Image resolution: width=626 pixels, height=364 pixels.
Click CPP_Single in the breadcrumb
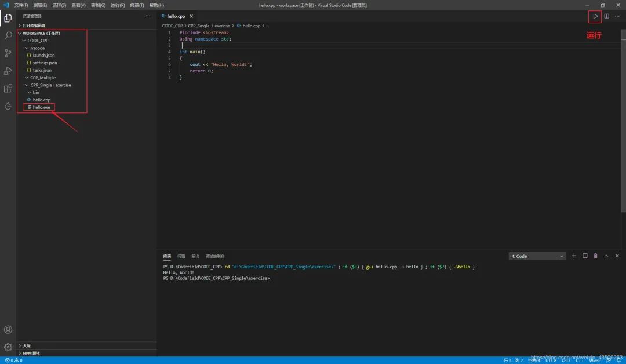click(198, 26)
